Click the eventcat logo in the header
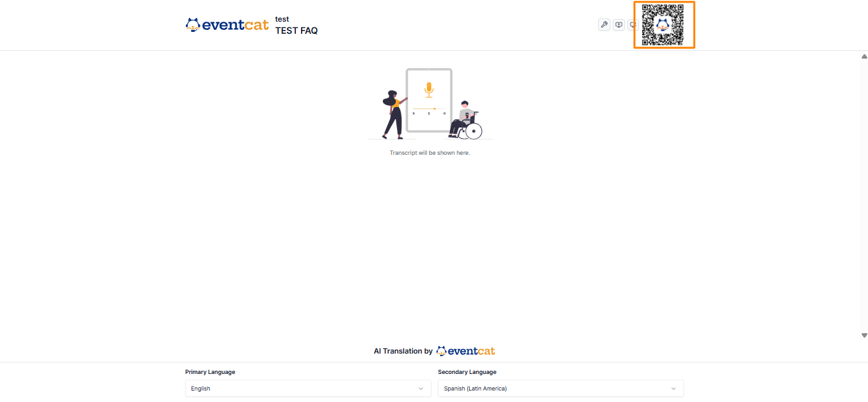The height and width of the screenshot is (402, 868). click(x=227, y=25)
